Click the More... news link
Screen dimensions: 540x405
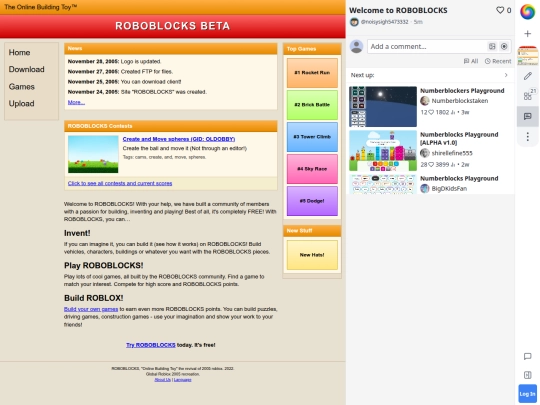pos(76,102)
